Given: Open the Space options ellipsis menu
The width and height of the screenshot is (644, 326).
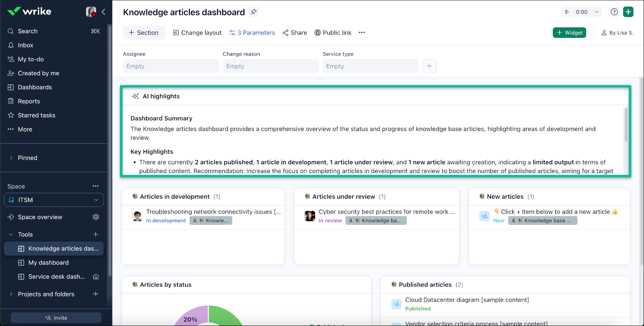Looking at the screenshot, I should pos(95,186).
